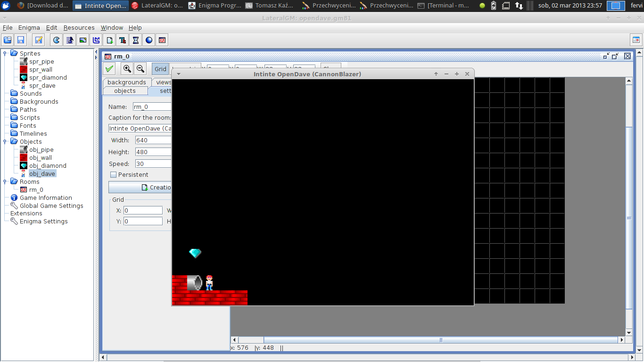The height and width of the screenshot is (362, 644).
Task: Toggle the Grid button in room toolbar
Action: point(160,69)
